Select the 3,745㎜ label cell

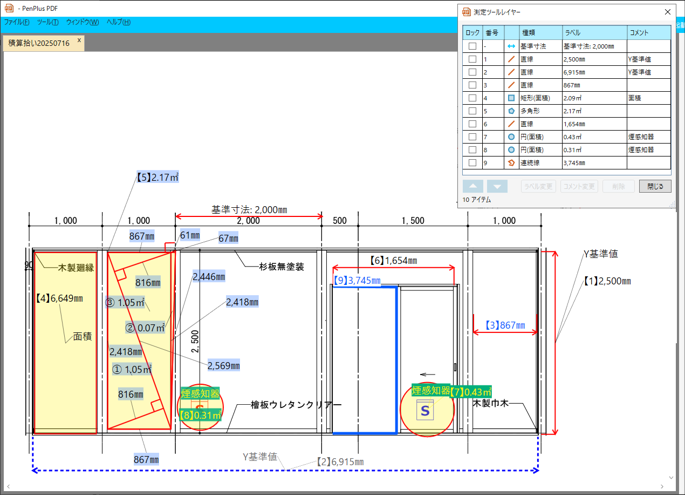[x=595, y=163]
